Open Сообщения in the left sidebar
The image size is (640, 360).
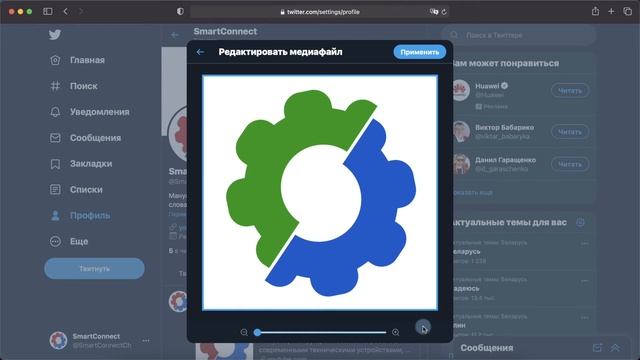click(x=86, y=138)
